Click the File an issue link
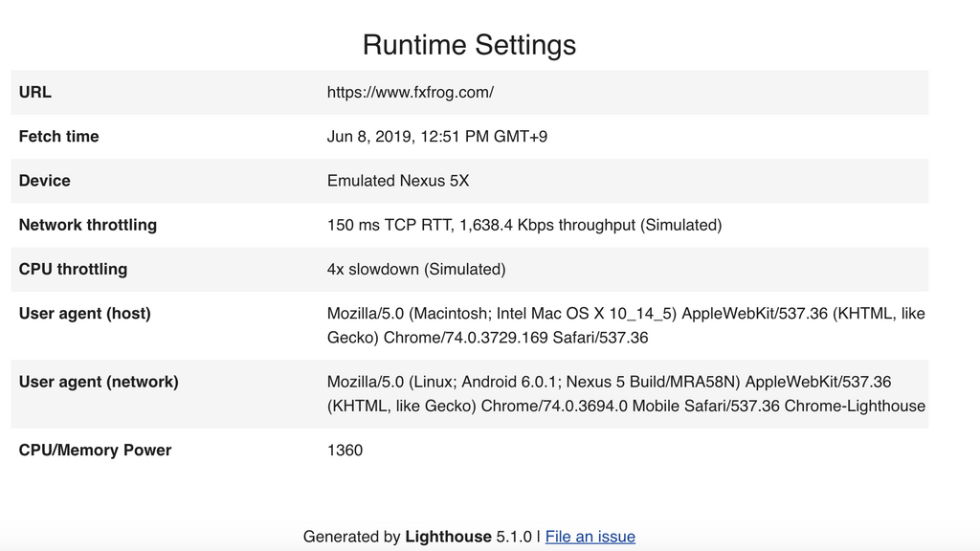Screen dimensions: 980x551 click(590, 537)
